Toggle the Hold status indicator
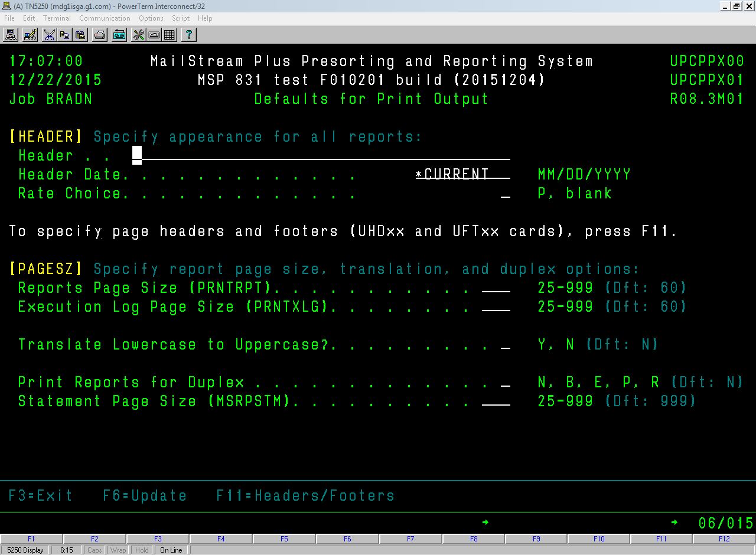This screenshot has height=555, width=756. [x=141, y=550]
